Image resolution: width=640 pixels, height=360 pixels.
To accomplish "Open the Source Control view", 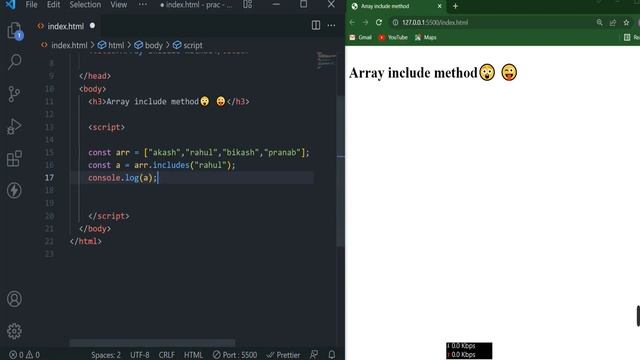I will (x=14, y=94).
